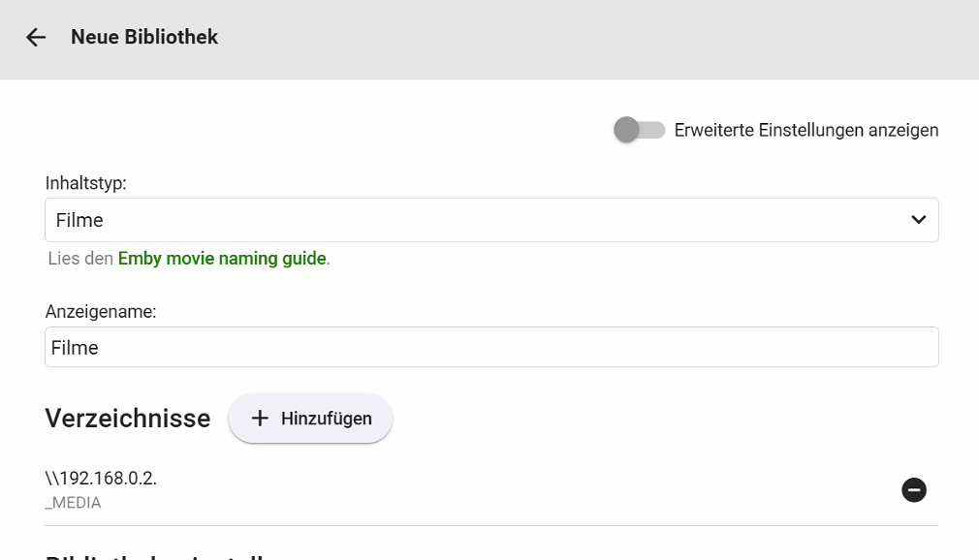Click the cut-off heading below the directory list
The image size is (979, 560).
pyautogui.click(x=155, y=555)
